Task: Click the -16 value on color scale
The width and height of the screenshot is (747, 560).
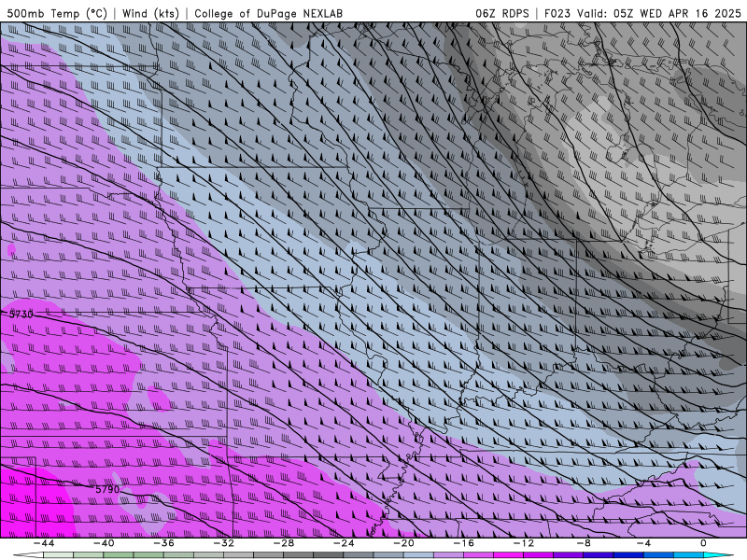Action: [x=464, y=543]
